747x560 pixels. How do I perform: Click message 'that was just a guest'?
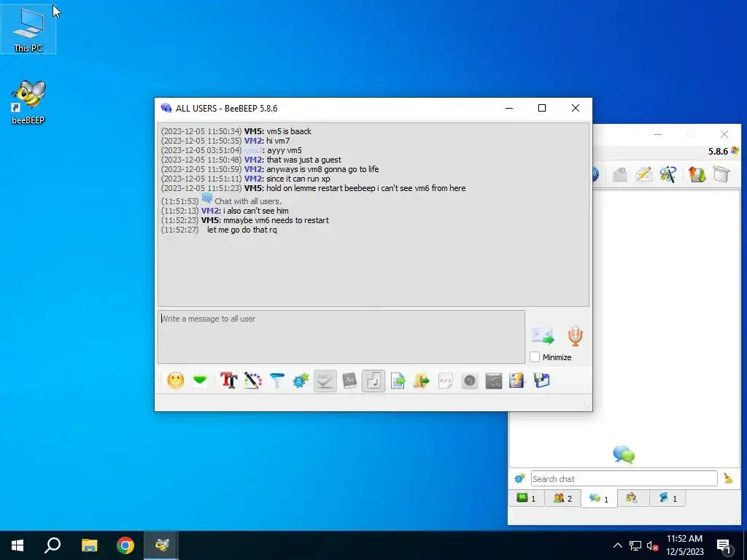(303, 160)
